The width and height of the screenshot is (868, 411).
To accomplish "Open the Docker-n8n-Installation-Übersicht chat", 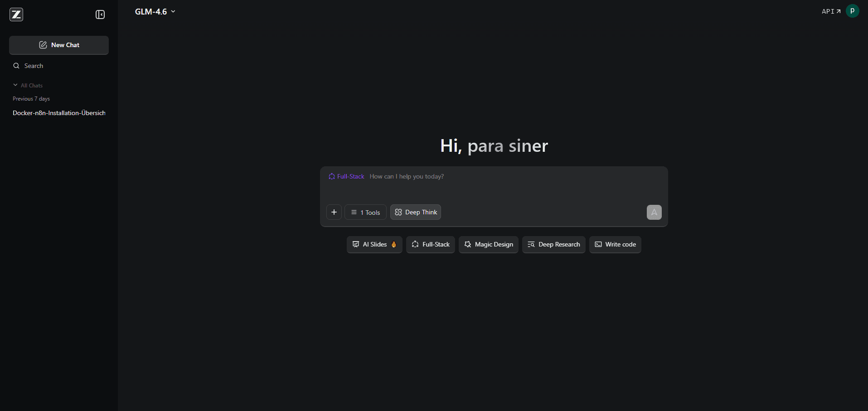I will point(58,113).
